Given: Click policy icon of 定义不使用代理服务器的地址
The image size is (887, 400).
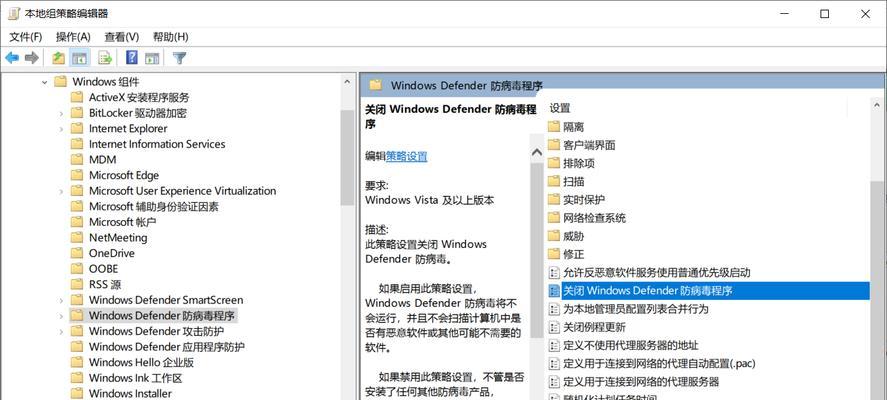Looking at the screenshot, I should 554,345.
